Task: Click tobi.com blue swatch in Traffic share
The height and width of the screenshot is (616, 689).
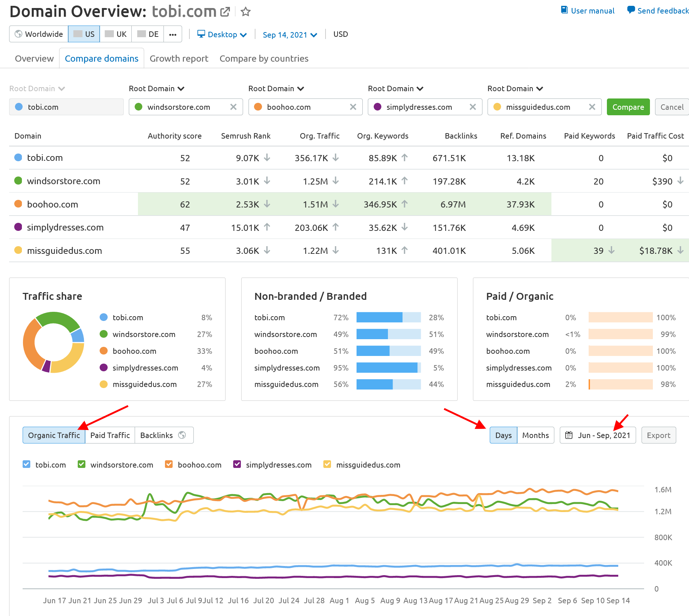Action: tap(104, 317)
